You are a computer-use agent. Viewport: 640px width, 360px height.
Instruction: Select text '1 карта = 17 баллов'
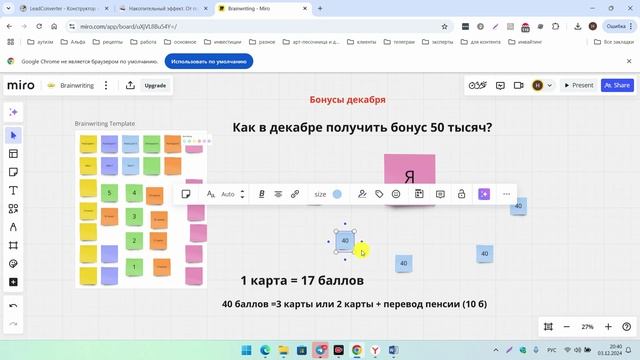(x=302, y=280)
